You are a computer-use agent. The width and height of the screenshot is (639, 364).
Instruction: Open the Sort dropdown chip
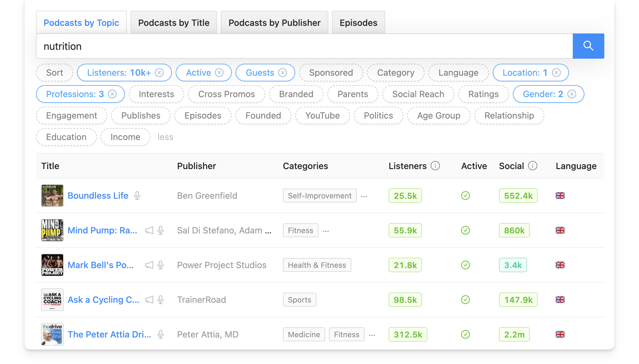coord(55,73)
